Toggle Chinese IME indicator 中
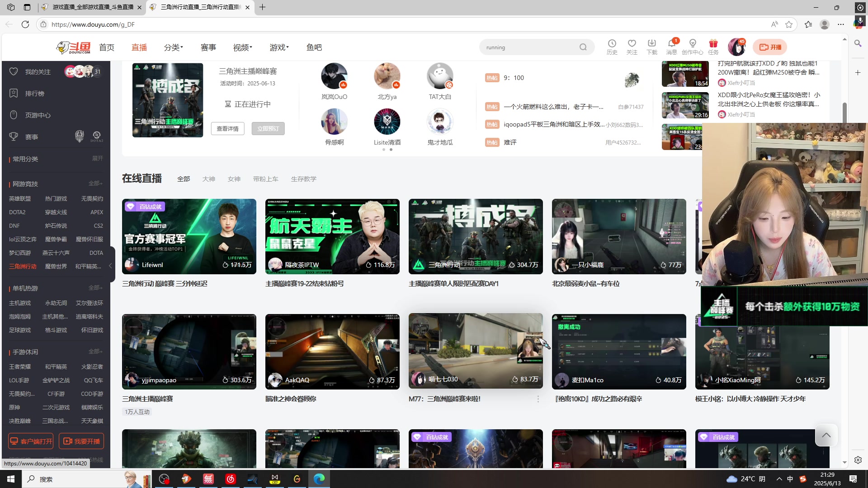Image resolution: width=868 pixels, height=488 pixels. pyautogui.click(x=790, y=479)
